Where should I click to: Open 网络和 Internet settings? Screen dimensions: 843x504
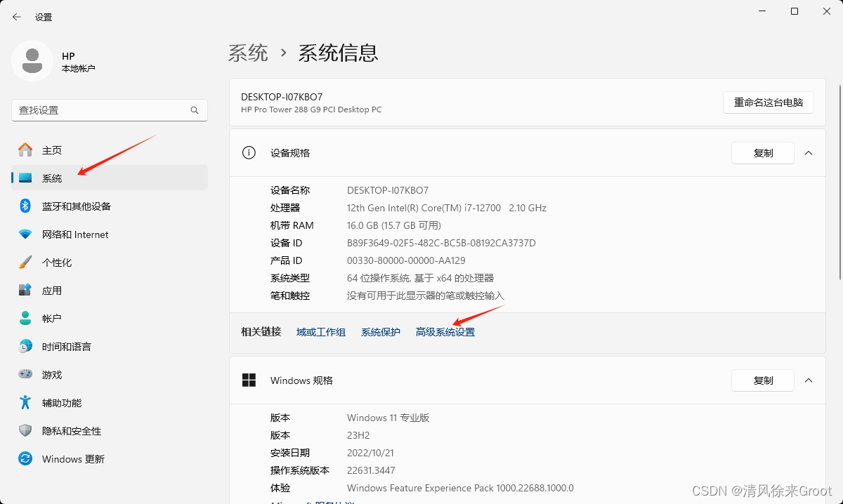[x=110, y=234]
